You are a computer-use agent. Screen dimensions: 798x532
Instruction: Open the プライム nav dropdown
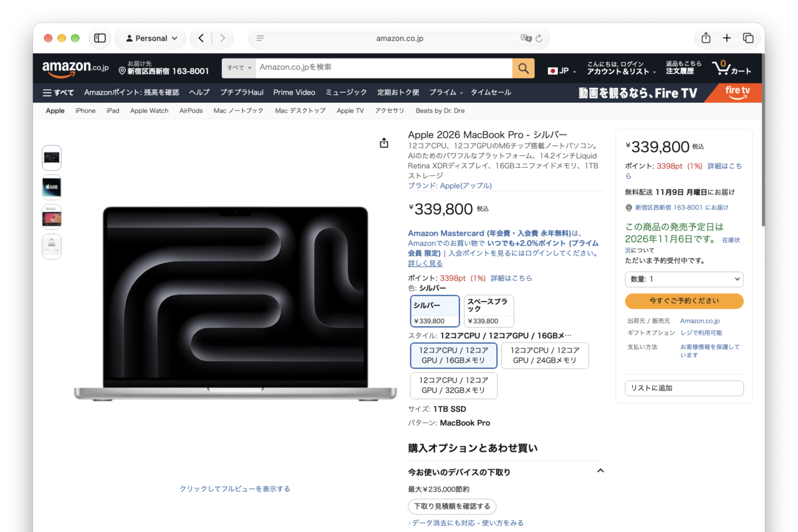446,92
